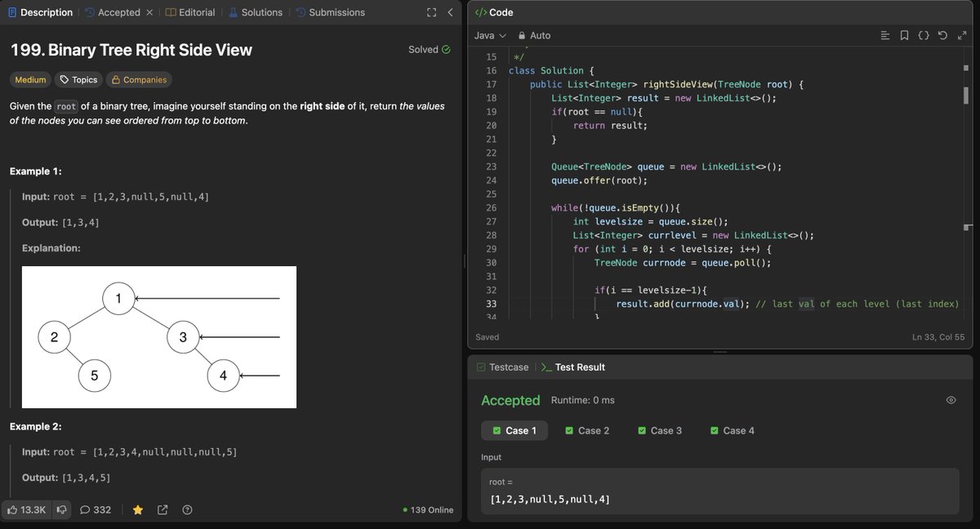Open the help question mark icon
This screenshot has height=529, width=980.
point(187,509)
